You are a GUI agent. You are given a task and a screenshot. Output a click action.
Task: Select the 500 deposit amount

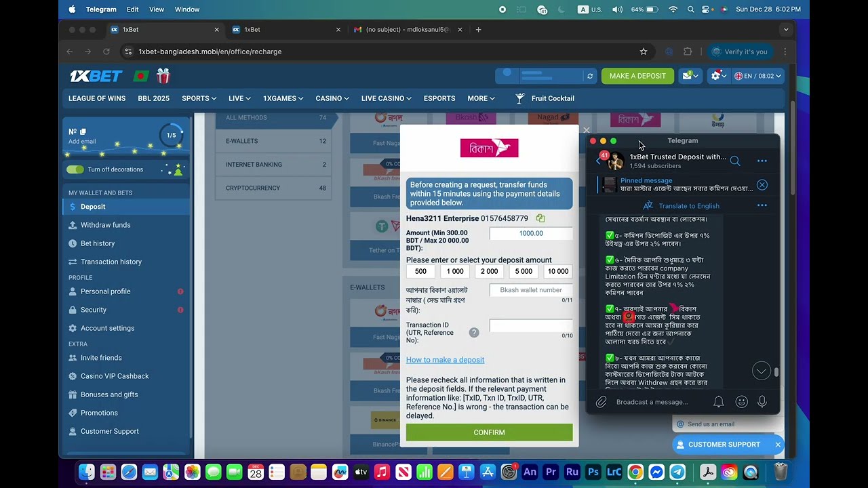420,271
